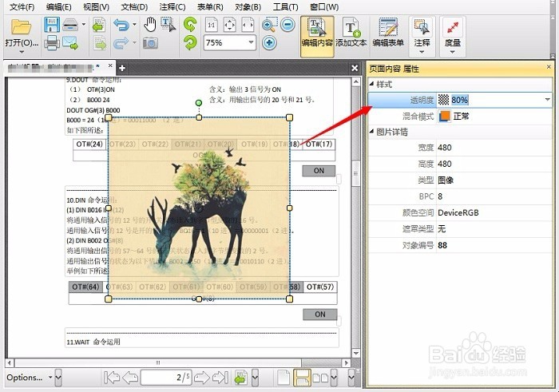Expand the dropdown arrow under 打开(O)

(x=22, y=52)
